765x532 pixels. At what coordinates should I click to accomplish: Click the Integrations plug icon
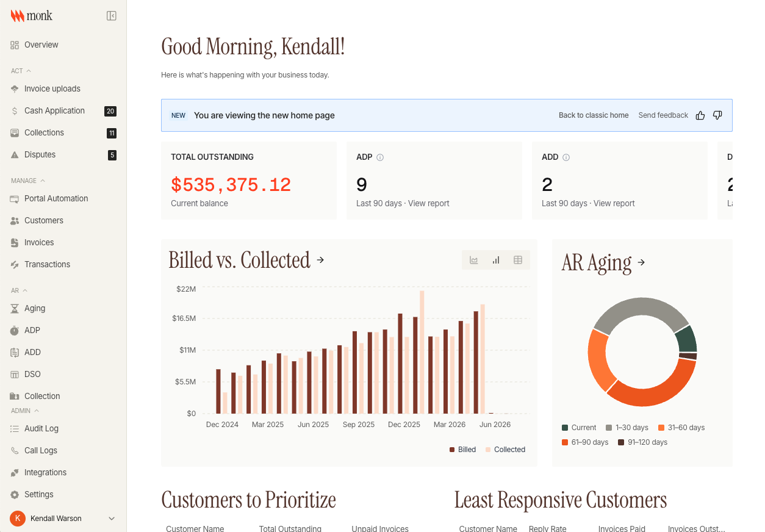(x=15, y=473)
